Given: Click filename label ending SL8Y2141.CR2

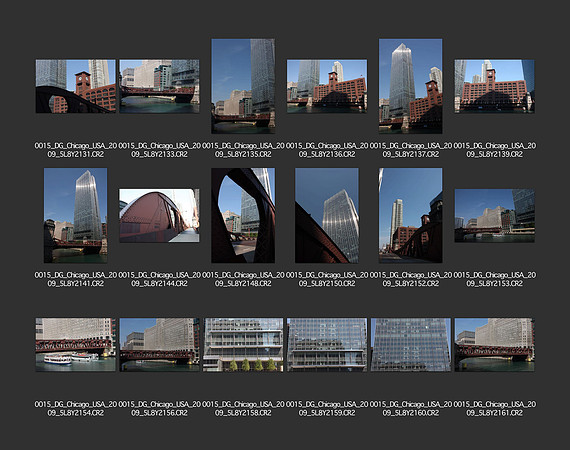Looking at the screenshot, I should pyautogui.click(x=76, y=279).
